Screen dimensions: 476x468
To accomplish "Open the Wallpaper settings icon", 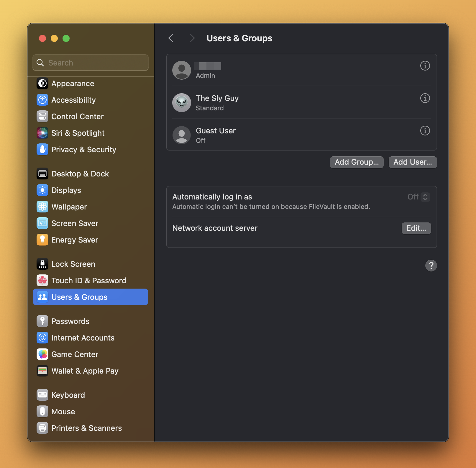I will click(x=42, y=207).
